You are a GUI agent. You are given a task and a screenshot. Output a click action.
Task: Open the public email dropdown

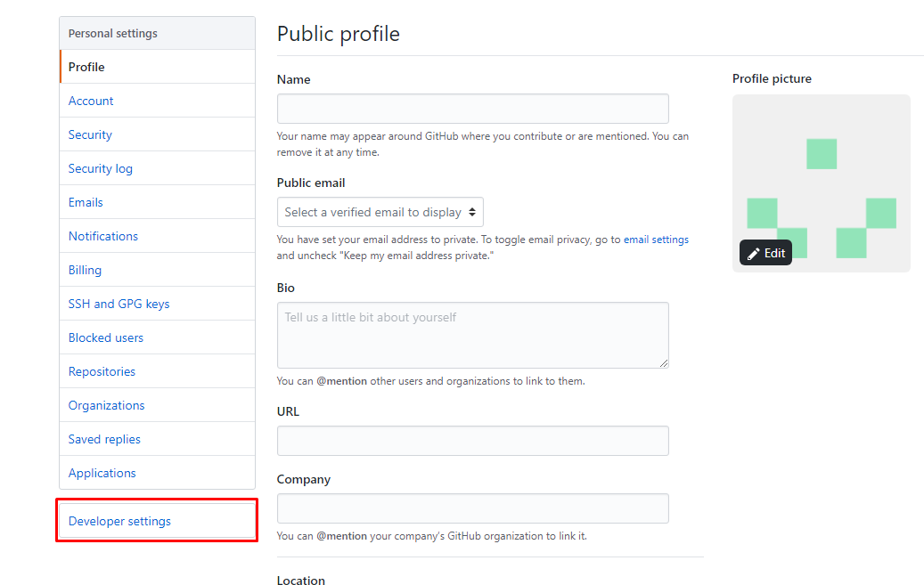pyautogui.click(x=380, y=212)
